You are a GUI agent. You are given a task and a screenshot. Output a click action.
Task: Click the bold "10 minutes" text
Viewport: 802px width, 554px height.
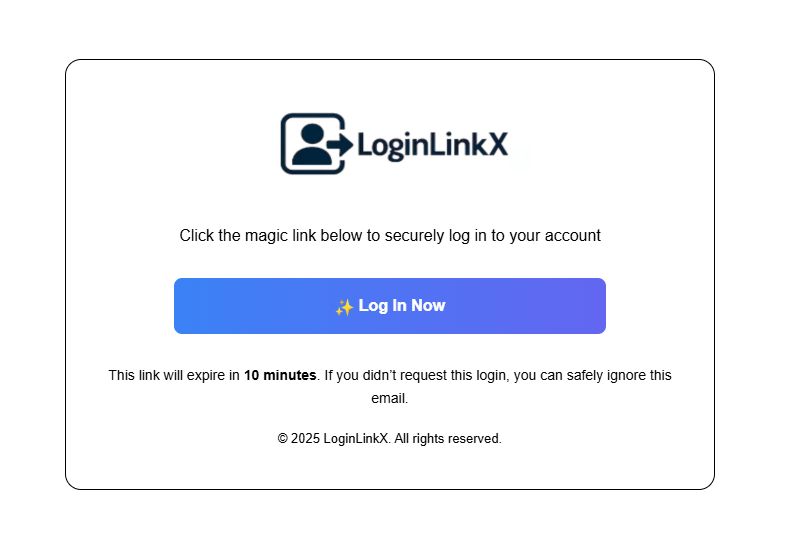280,375
